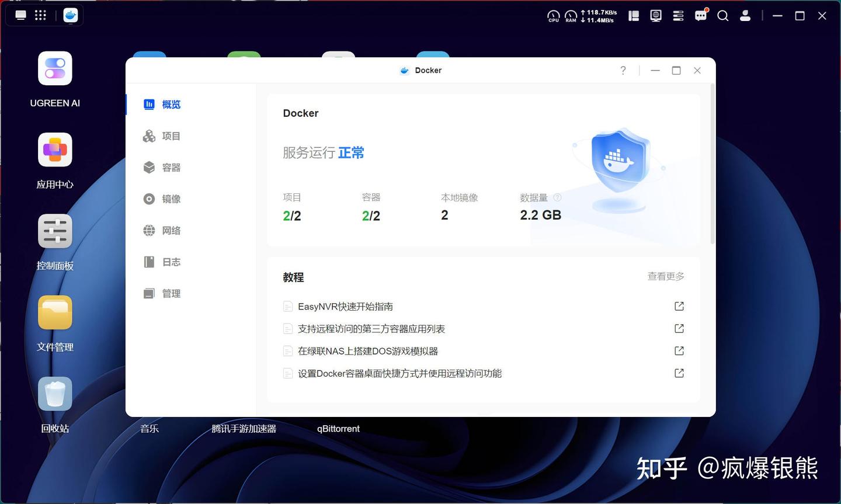Select the Docker icon in the top bar
Viewport: 841px width, 504px height.
click(71, 15)
